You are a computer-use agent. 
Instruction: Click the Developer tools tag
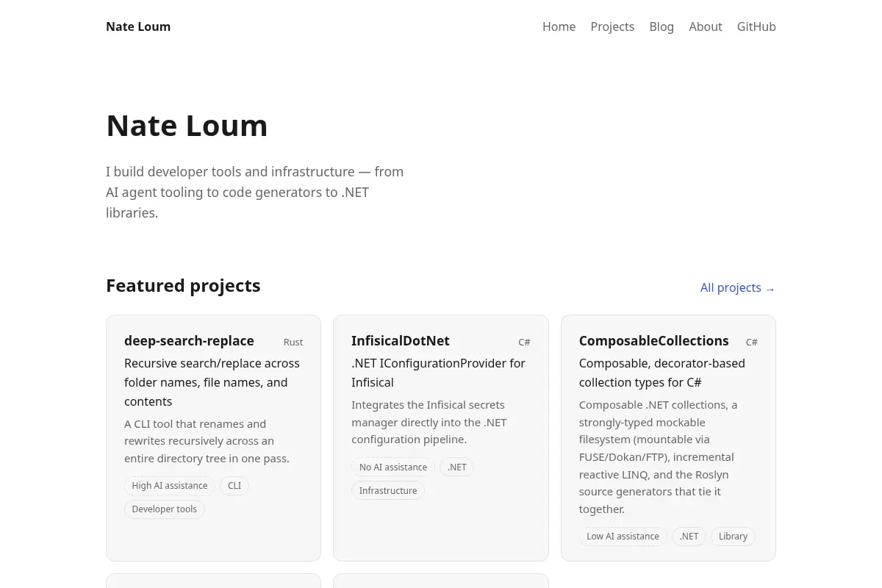click(x=165, y=509)
